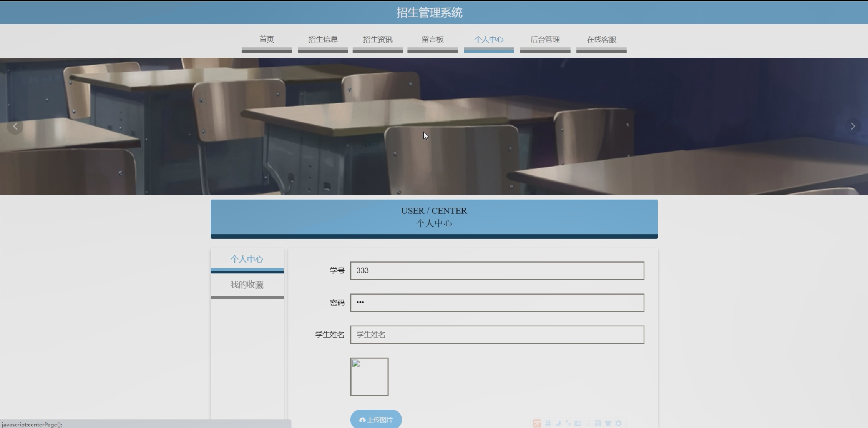Click the moon icon in IME toolbar
868x428 pixels.
click(558, 423)
